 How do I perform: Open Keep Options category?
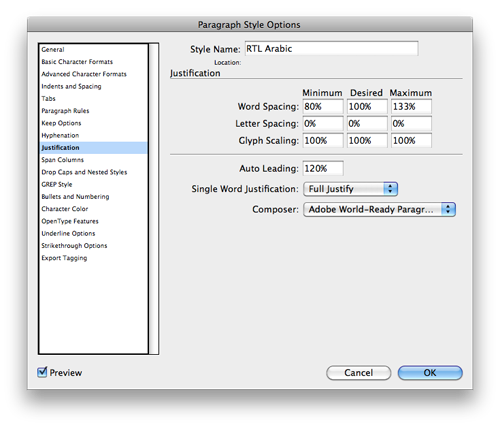93,123
